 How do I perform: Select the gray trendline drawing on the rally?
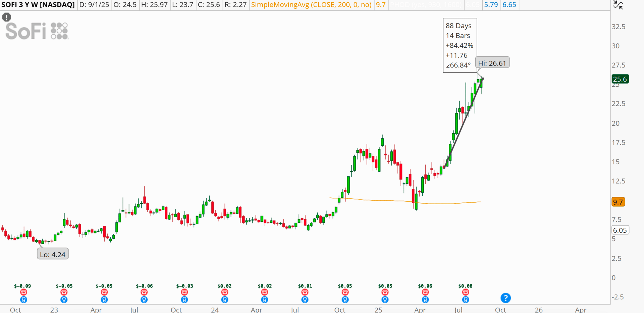463,123
